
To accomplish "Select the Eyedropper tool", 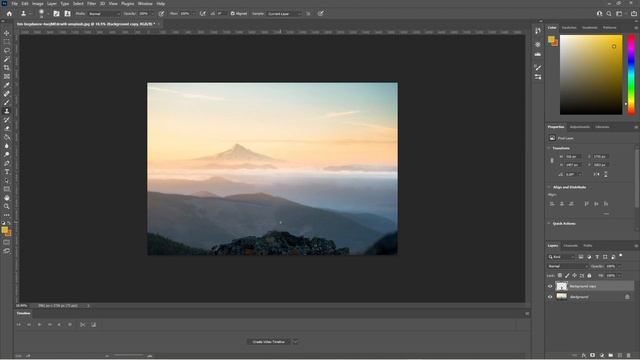I will click(7, 85).
